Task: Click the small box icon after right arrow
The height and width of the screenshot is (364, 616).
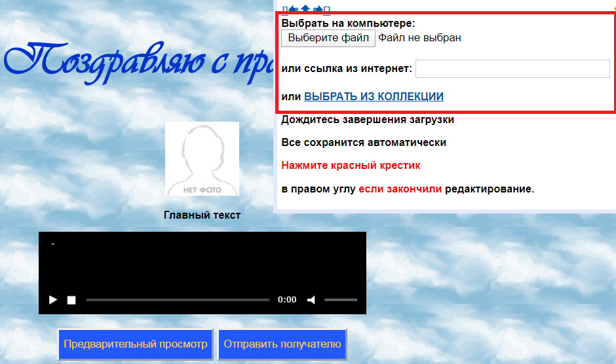Action: pyautogui.click(x=327, y=9)
